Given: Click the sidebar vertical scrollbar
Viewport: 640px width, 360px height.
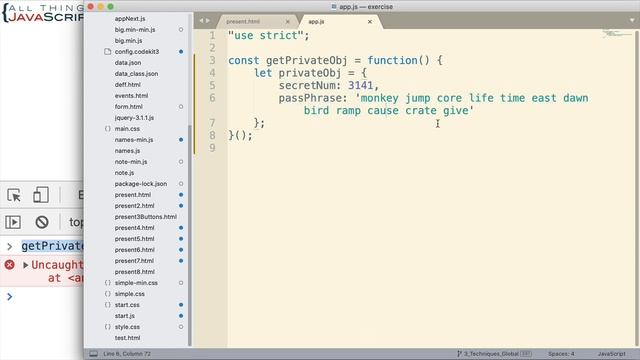Looking at the screenshot, I should tap(190, 235).
